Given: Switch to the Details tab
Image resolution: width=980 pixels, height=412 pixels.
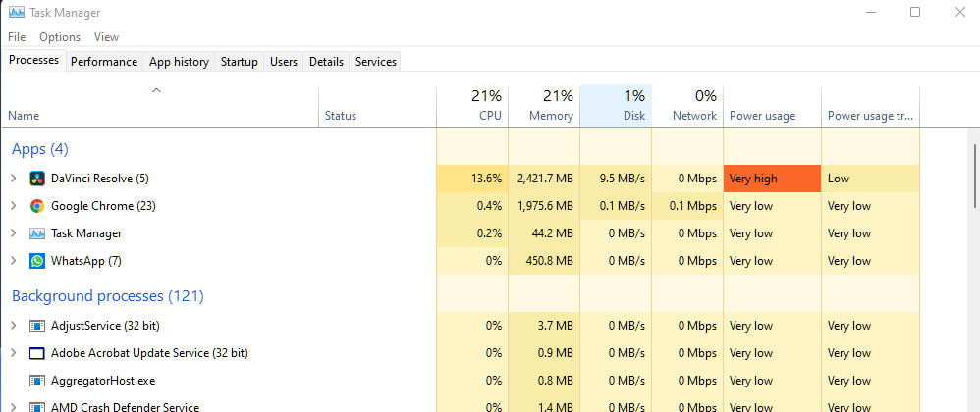Looking at the screenshot, I should click(326, 62).
